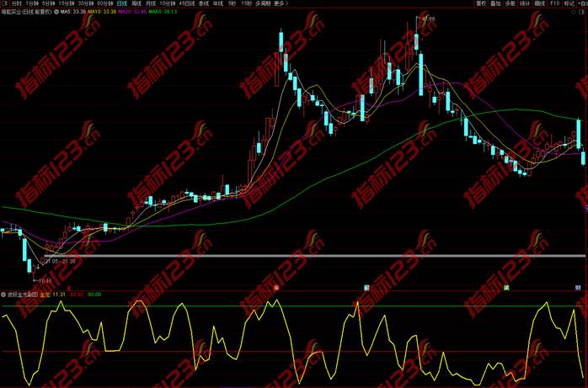Click the 标记 mark button
This screenshot has height=388, width=588.
(x=569, y=3)
